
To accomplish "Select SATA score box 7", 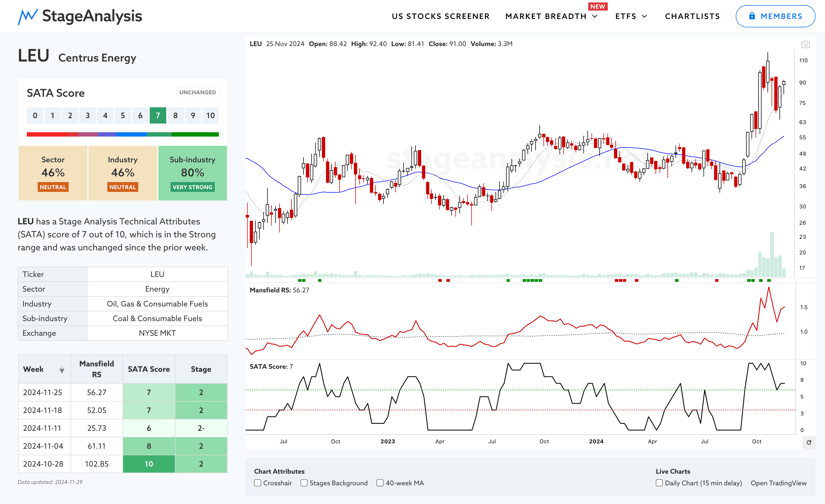I will 158,115.
